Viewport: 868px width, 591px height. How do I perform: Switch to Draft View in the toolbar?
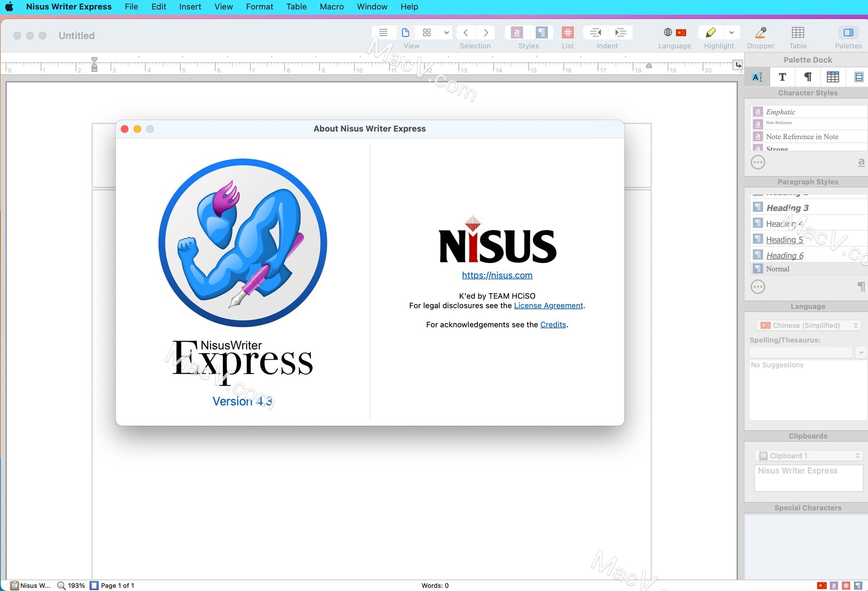coord(383,33)
